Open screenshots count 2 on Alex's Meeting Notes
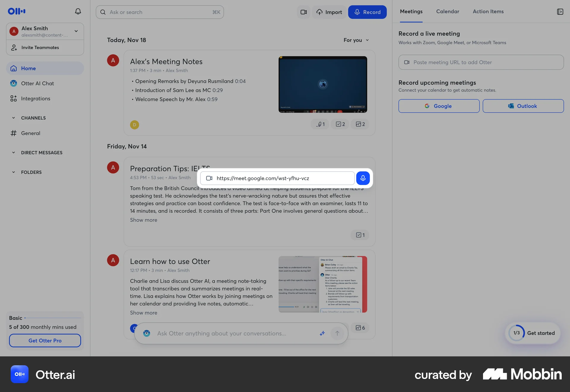The width and height of the screenshot is (570, 392). pos(360,124)
